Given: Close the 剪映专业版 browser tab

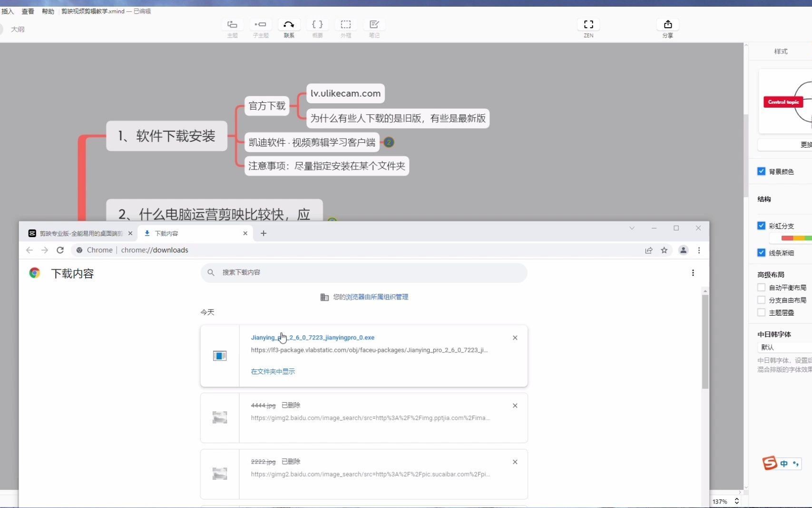Looking at the screenshot, I should 130,233.
